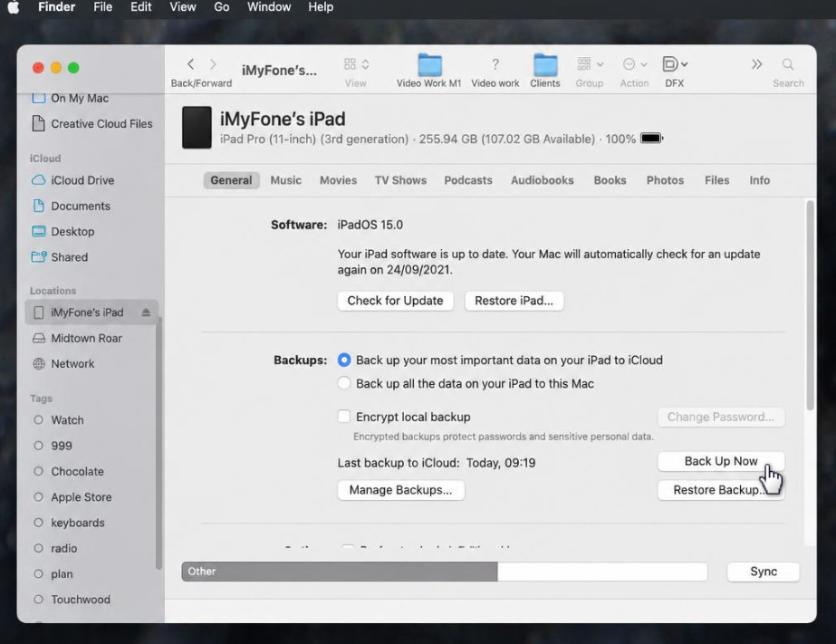The height and width of the screenshot is (644, 836).
Task: Switch to the Files tab
Action: pos(716,180)
